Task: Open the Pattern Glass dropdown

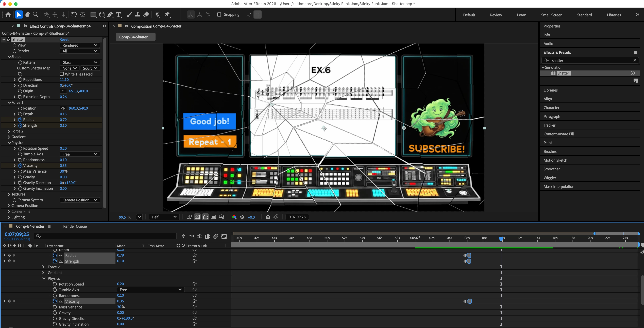Action: tap(80, 62)
